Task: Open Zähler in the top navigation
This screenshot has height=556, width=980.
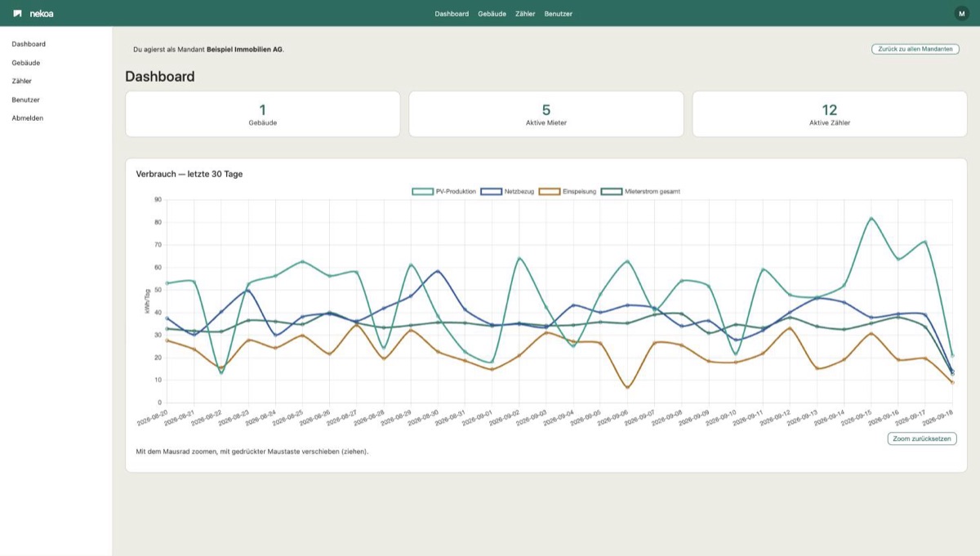Action: [x=525, y=14]
